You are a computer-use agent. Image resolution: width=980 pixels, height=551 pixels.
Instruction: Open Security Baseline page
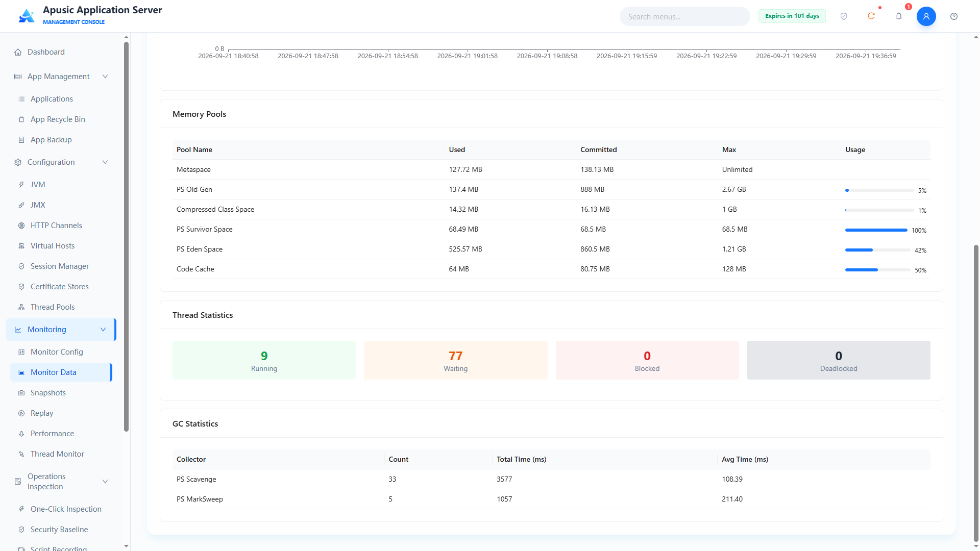coord(61,530)
